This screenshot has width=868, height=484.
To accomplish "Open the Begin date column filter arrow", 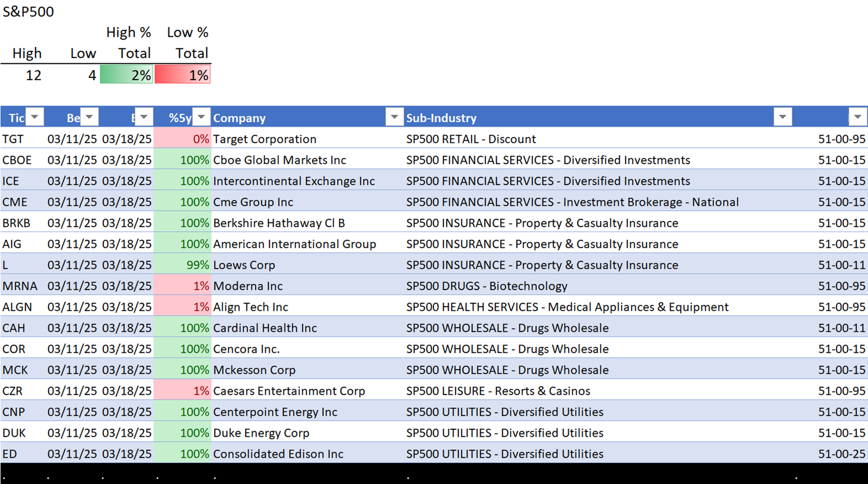I will (89, 117).
